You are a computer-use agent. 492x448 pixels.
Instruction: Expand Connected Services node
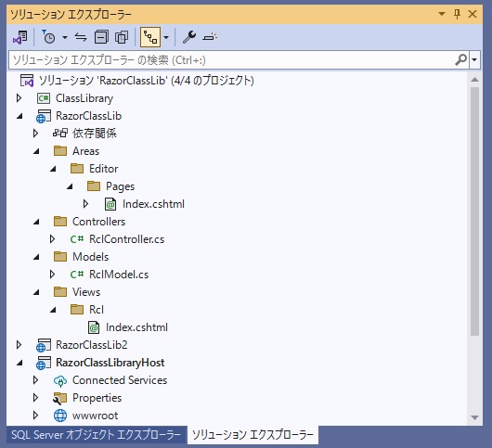tap(36, 380)
